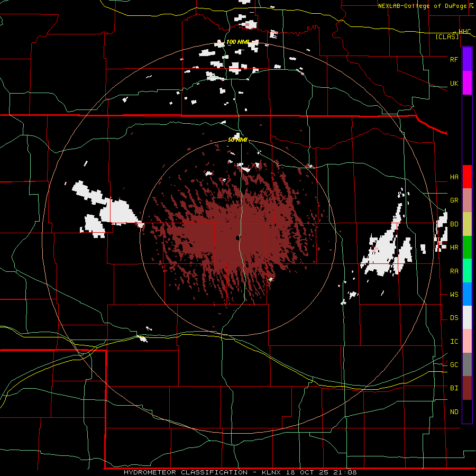476x476 pixels.
Task: Click the RF legend label
Action: pos(454,59)
